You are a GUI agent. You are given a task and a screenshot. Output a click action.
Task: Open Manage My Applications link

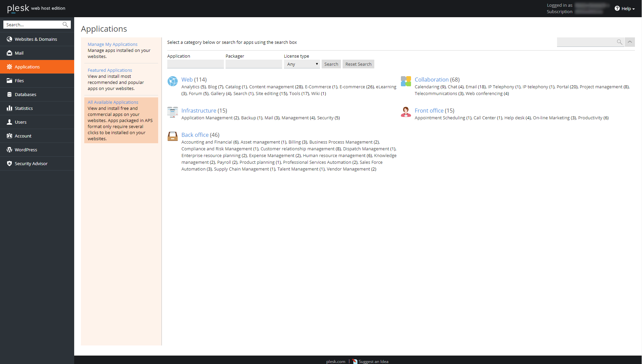pyautogui.click(x=113, y=44)
